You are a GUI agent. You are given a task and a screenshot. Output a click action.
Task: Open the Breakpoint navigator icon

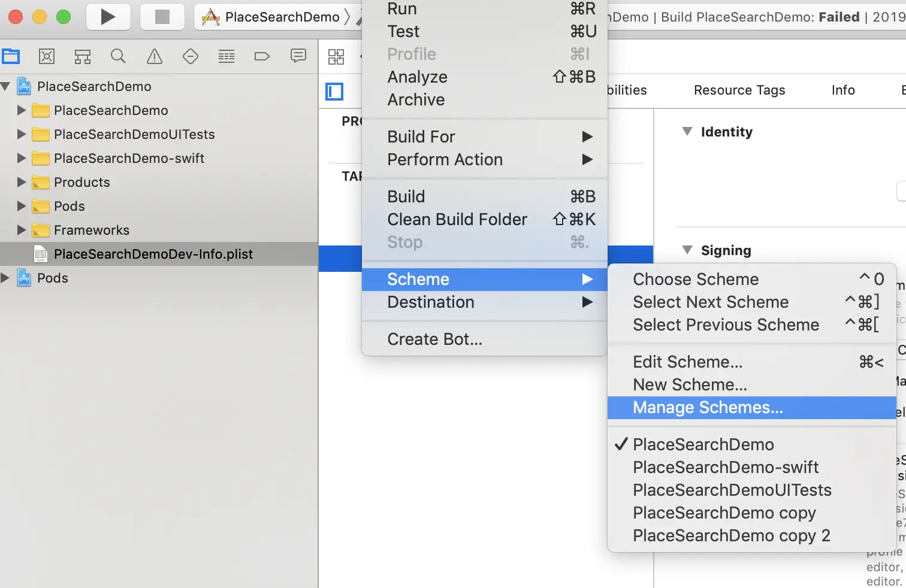coord(262,56)
